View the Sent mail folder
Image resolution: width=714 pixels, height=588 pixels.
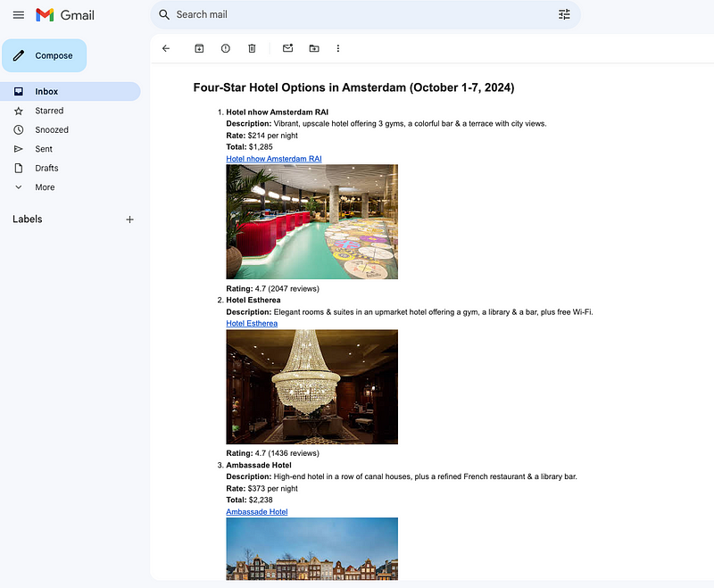[44, 149]
